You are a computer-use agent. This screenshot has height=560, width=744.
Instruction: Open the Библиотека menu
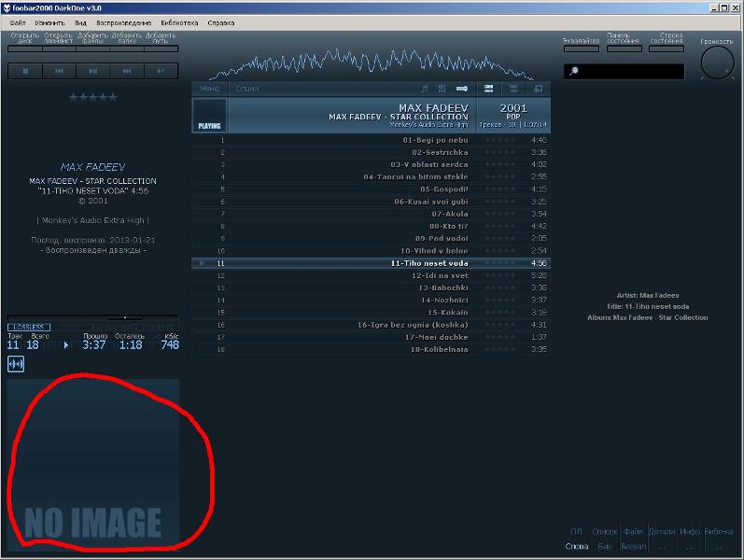(179, 22)
